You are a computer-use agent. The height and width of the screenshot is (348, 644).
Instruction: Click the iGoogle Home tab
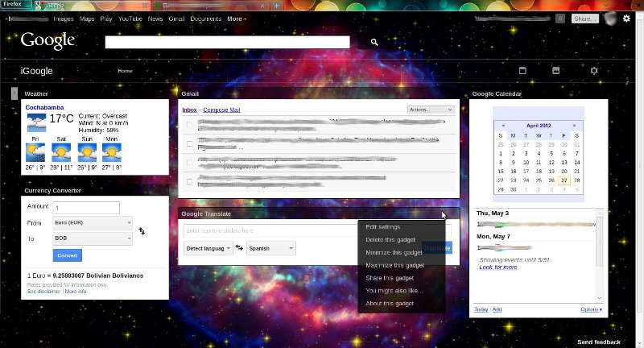[126, 71]
